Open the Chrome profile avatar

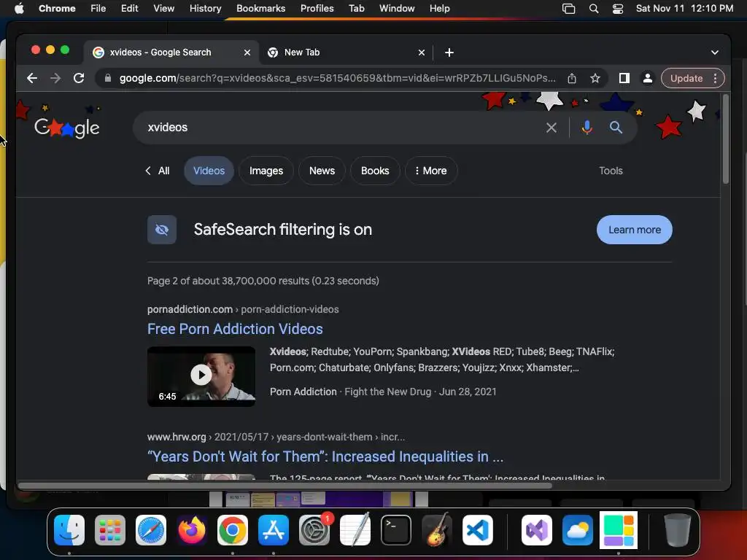(648, 78)
